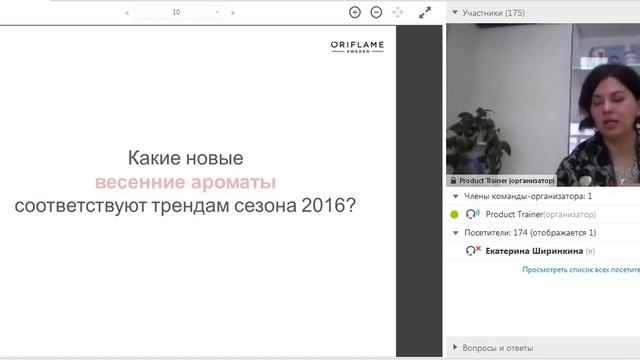
Task: Zoom in with the plus icon
Action: [x=355, y=12]
